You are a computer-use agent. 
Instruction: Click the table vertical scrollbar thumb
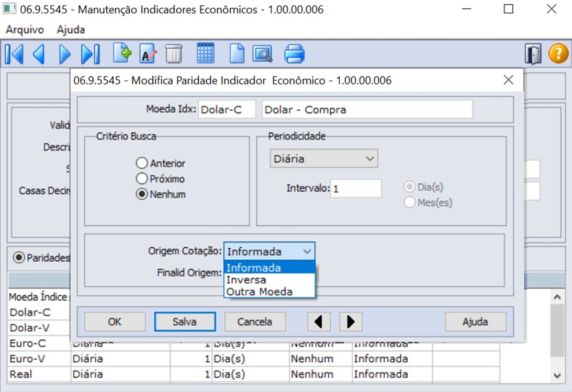click(x=557, y=331)
